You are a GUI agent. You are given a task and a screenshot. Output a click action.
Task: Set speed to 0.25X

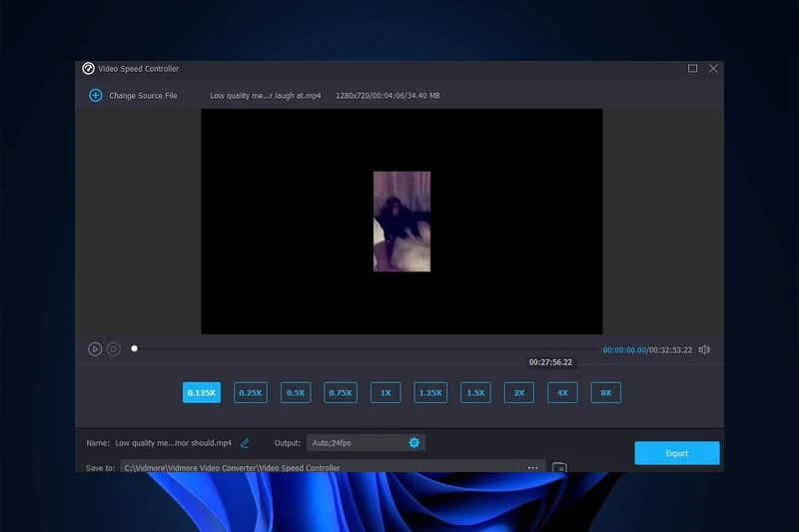(x=250, y=392)
